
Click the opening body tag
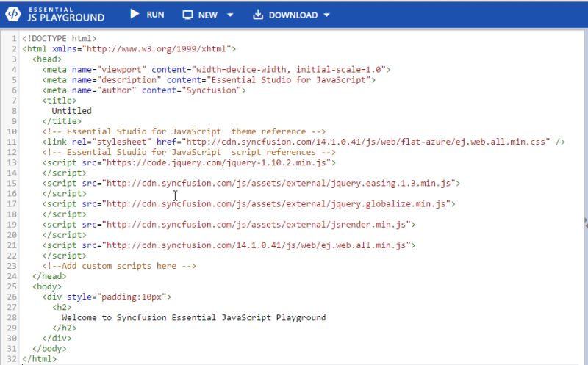click(x=47, y=286)
